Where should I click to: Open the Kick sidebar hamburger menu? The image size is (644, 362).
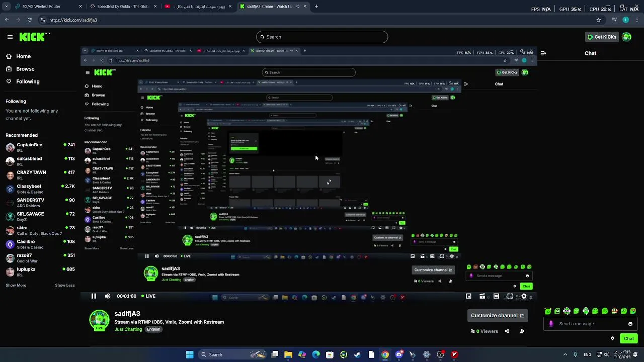coord(10,37)
